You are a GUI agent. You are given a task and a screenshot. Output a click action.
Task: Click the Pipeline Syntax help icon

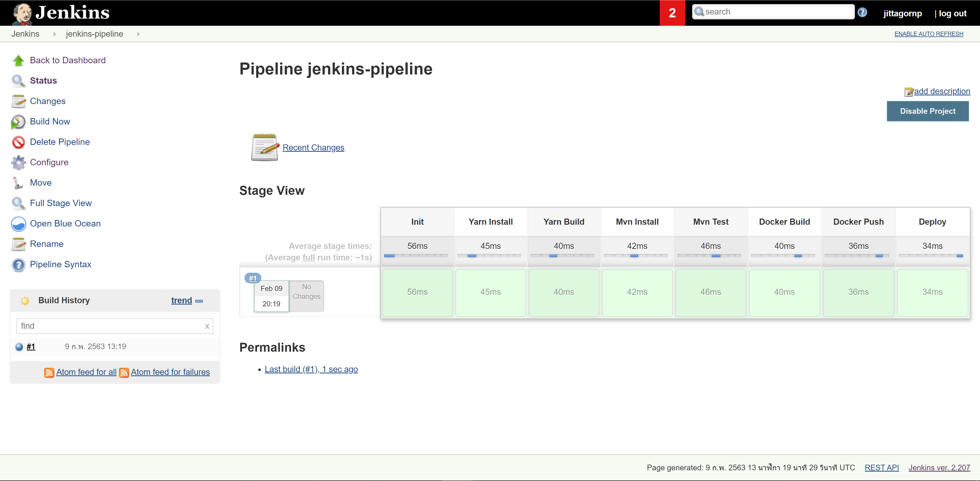coord(18,265)
